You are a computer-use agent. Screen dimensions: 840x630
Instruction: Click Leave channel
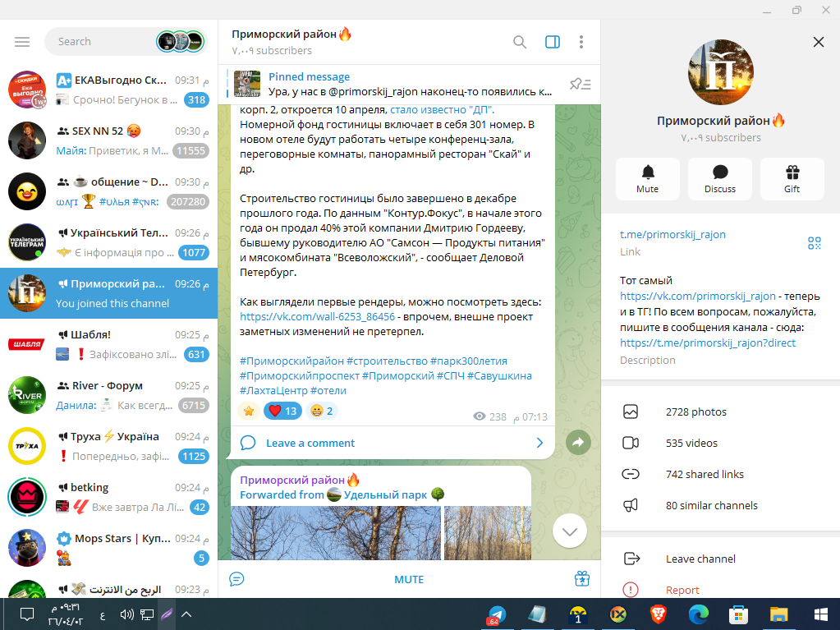[x=721, y=559]
